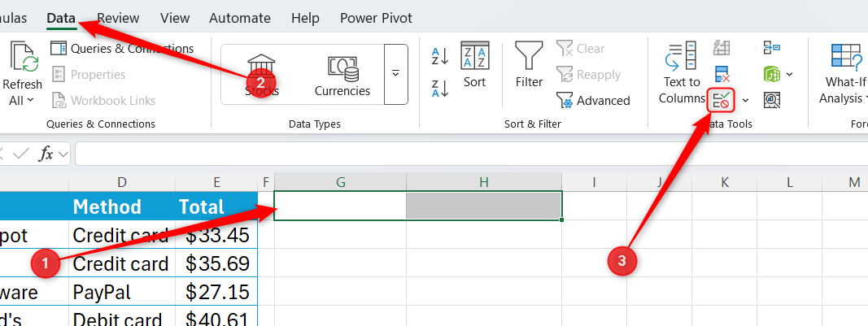
Task: Click the Consolidate icon
Action: pos(772,48)
